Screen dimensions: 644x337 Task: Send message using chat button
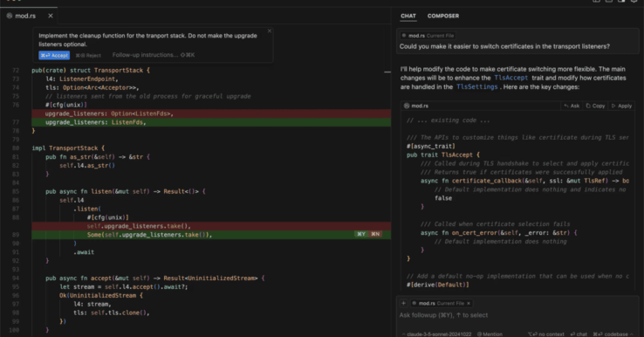point(579,334)
